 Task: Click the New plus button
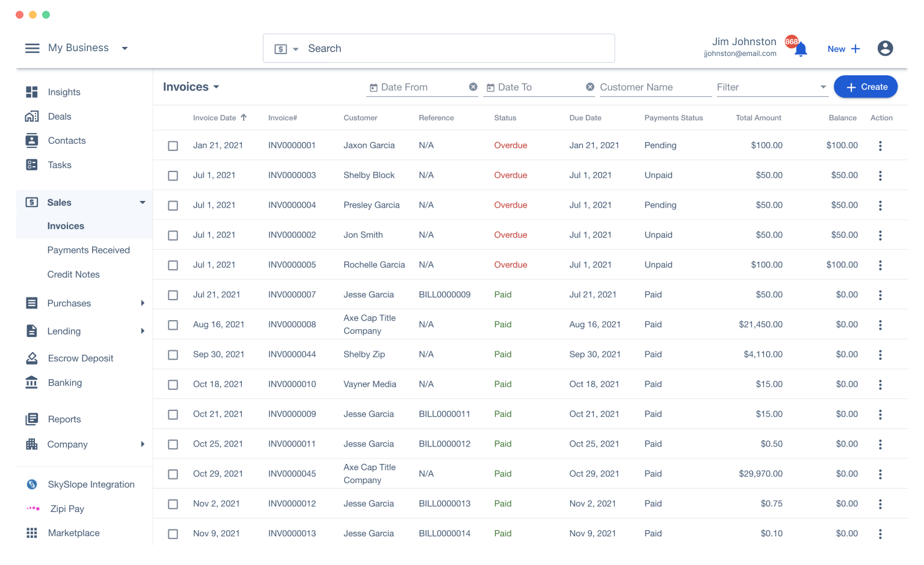(843, 49)
